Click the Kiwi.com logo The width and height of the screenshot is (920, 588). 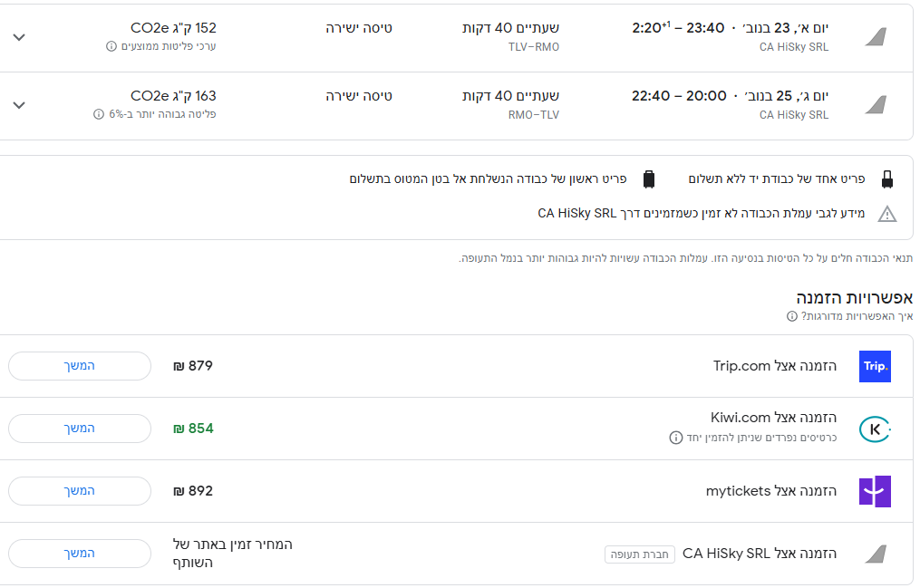point(875,429)
